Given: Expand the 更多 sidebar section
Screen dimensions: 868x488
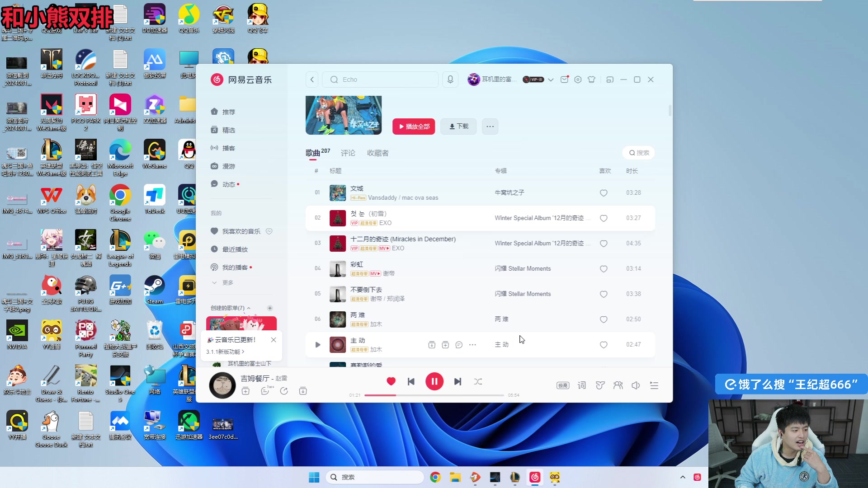Looking at the screenshot, I should click(x=223, y=282).
